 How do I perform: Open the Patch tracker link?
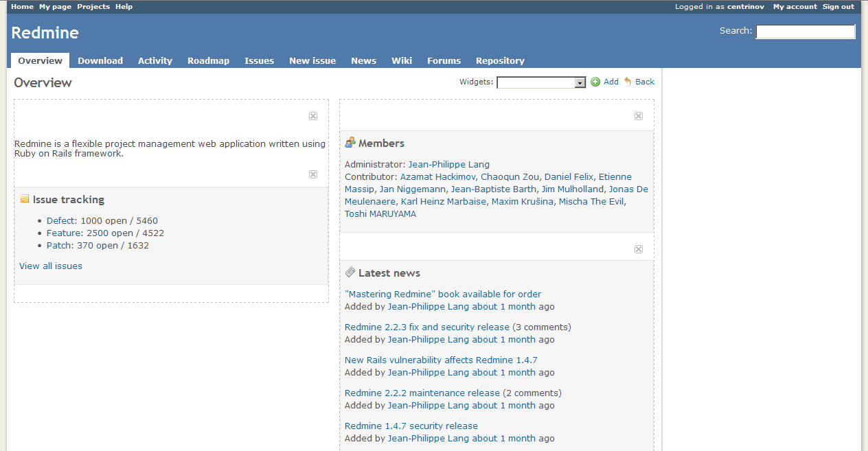(x=59, y=246)
